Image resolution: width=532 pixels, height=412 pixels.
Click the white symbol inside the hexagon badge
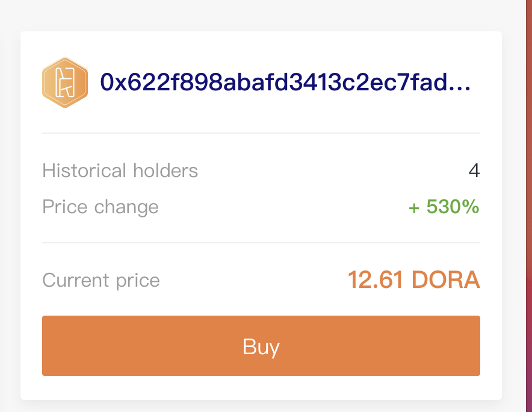click(x=64, y=83)
